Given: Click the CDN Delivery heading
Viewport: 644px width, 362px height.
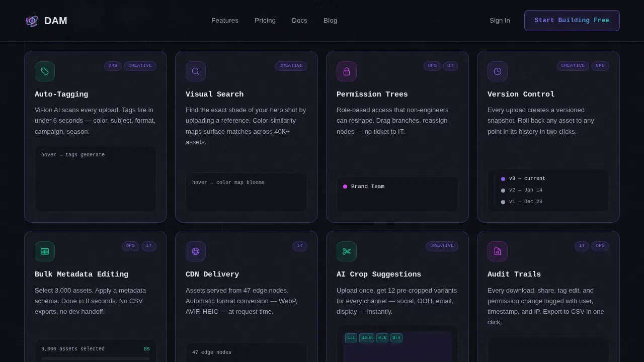Looking at the screenshot, I should coord(212,275).
